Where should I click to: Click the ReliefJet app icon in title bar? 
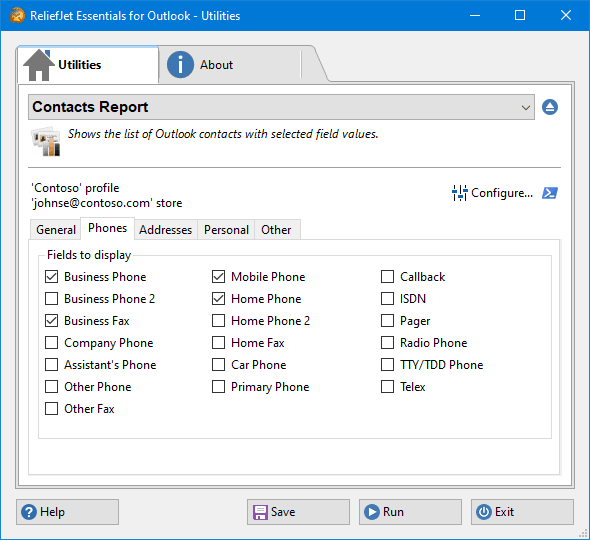(x=17, y=16)
